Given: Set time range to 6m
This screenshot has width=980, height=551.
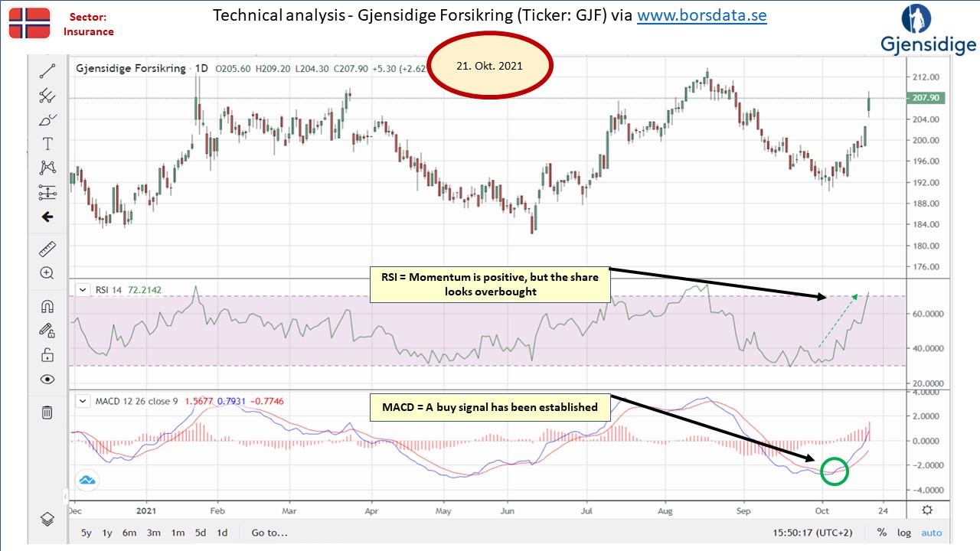Looking at the screenshot, I should 129,533.
